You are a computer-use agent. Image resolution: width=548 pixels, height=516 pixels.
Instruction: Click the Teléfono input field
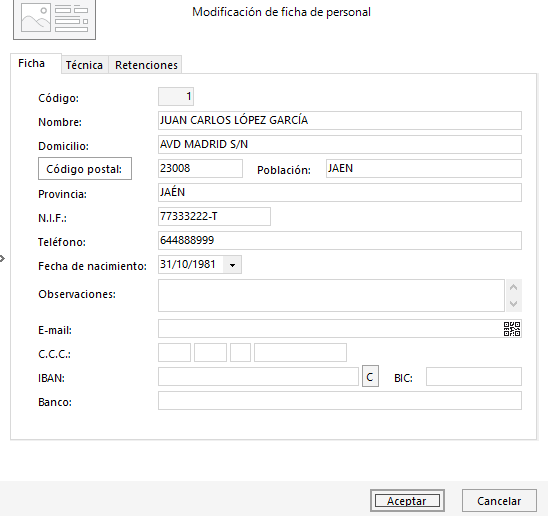[x=340, y=241]
